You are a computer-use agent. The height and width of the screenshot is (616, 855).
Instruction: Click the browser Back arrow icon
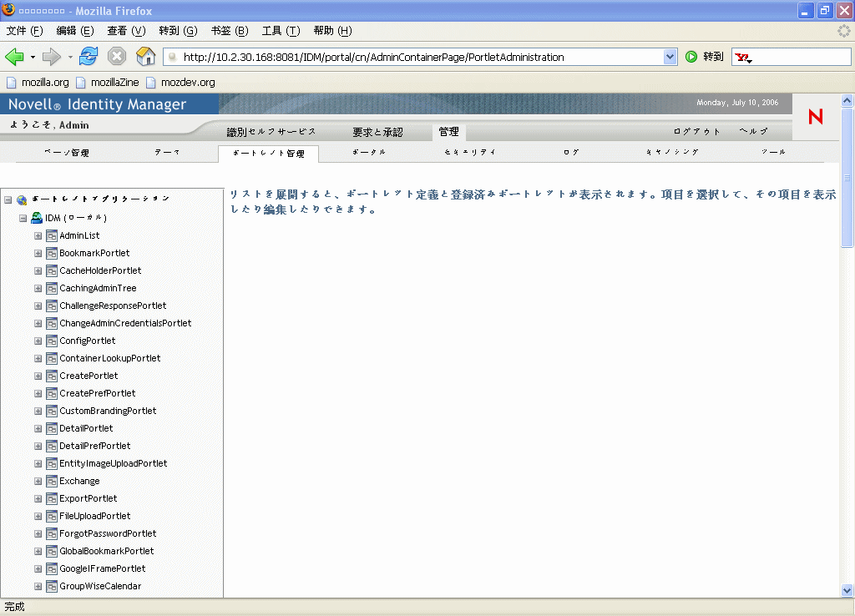pos(14,57)
